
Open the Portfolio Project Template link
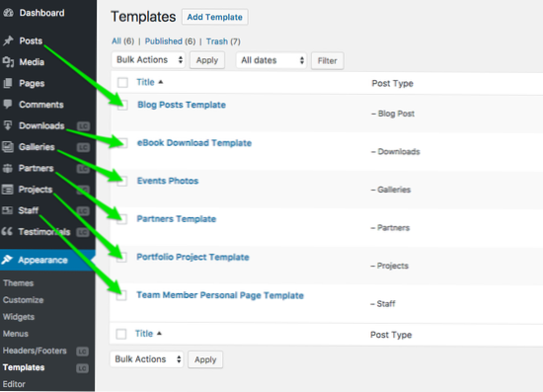pos(193,257)
